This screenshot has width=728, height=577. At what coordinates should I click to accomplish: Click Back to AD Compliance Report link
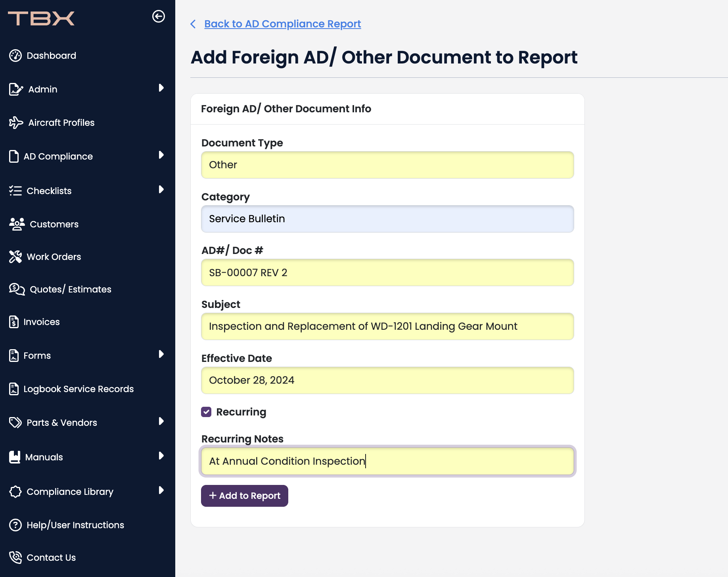[x=282, y=24]
